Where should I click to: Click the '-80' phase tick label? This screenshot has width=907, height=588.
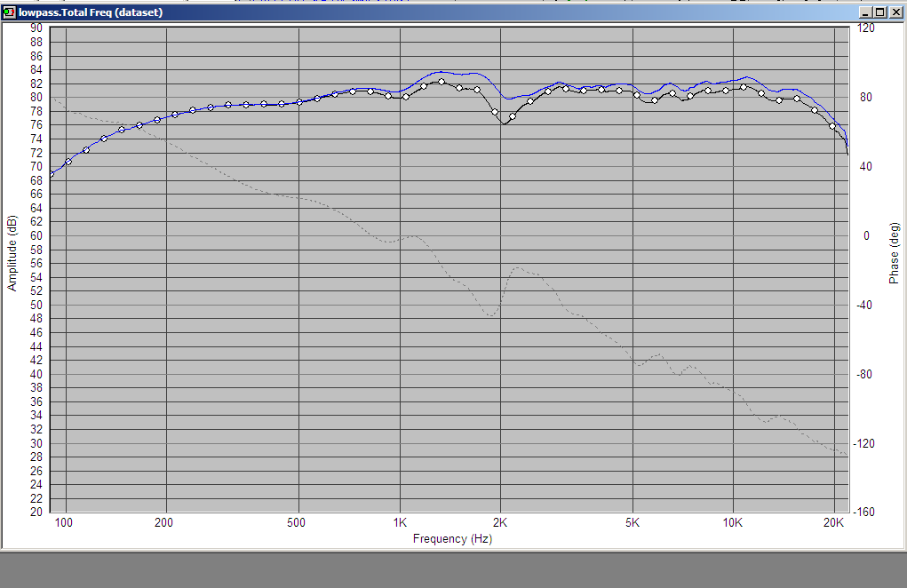pyautogui.click(x=864, y=374)
